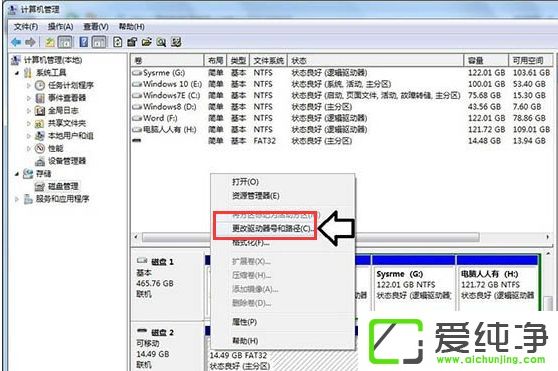Image resolution: width=558 pixels, height=371 pixels.
Task: Toggle the Show/Hide Action Pane toolbar icon
Action: [x=99, y=42]
